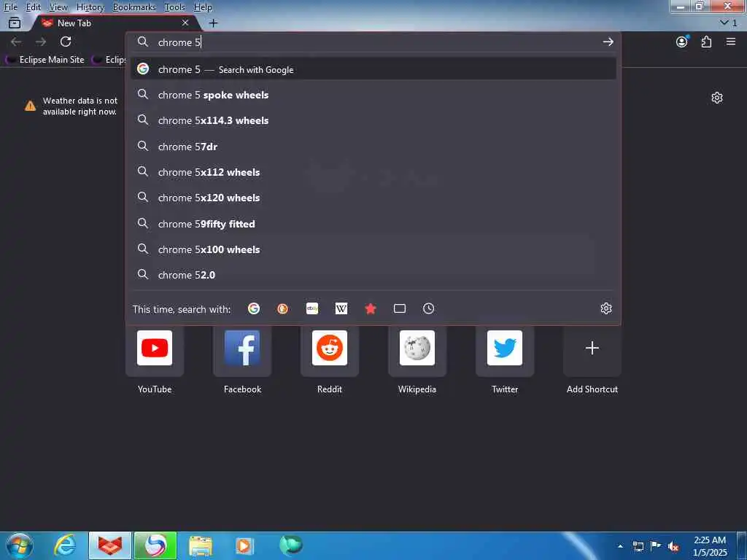
Task: Search open tabs using the tab icon
Action: [x=400, y=308]
